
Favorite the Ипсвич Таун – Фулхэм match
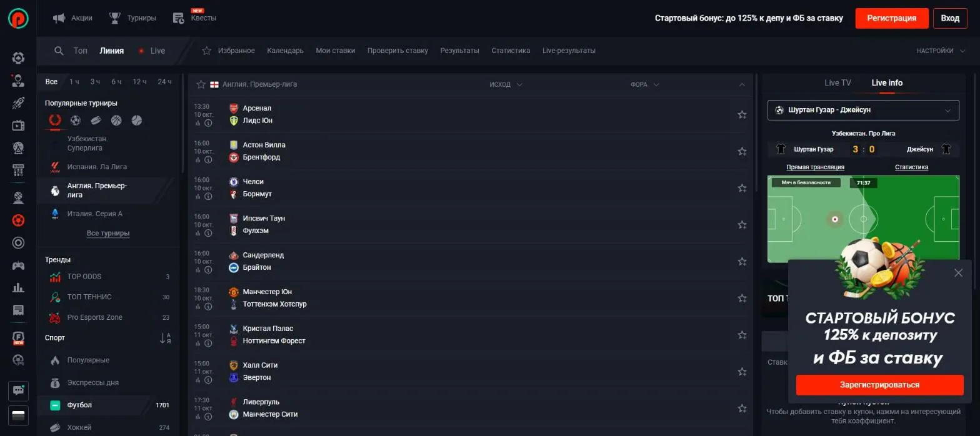point(742,225)
